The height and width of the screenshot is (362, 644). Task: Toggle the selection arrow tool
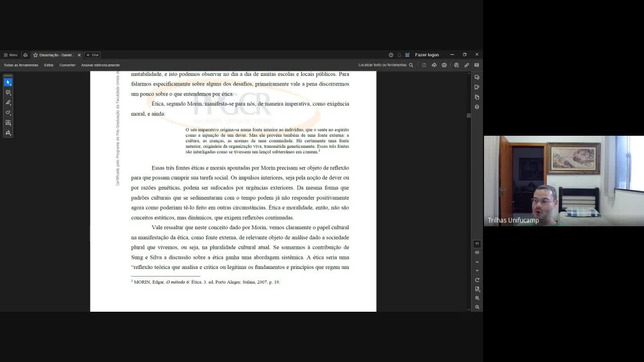8,82
